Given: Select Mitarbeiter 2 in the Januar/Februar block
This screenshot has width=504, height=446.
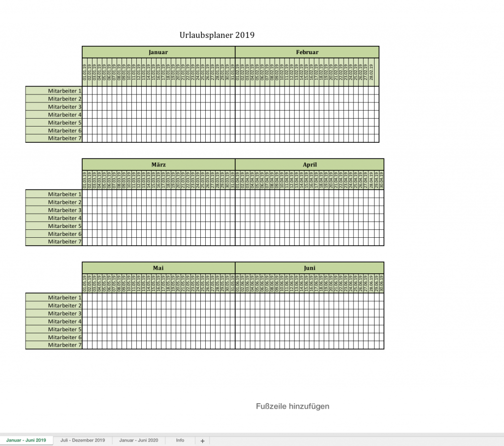Looking at the screenshot, I should (54, 99).
